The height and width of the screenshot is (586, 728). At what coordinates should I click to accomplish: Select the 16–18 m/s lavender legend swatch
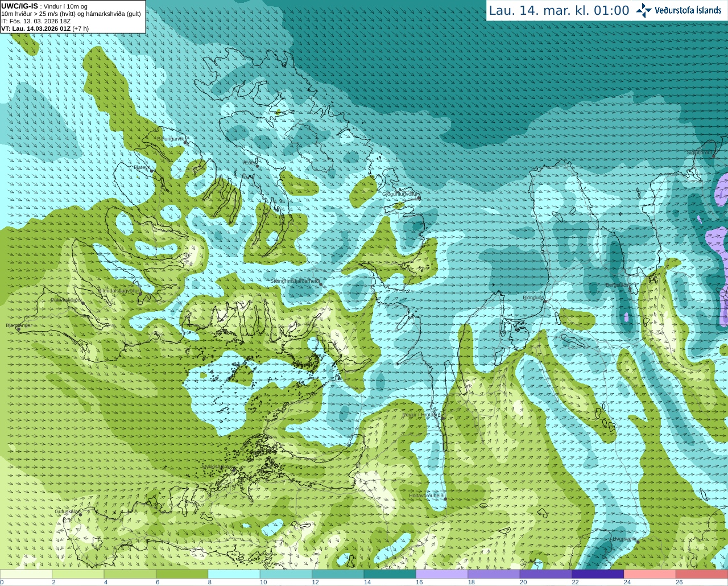point(442,574)
